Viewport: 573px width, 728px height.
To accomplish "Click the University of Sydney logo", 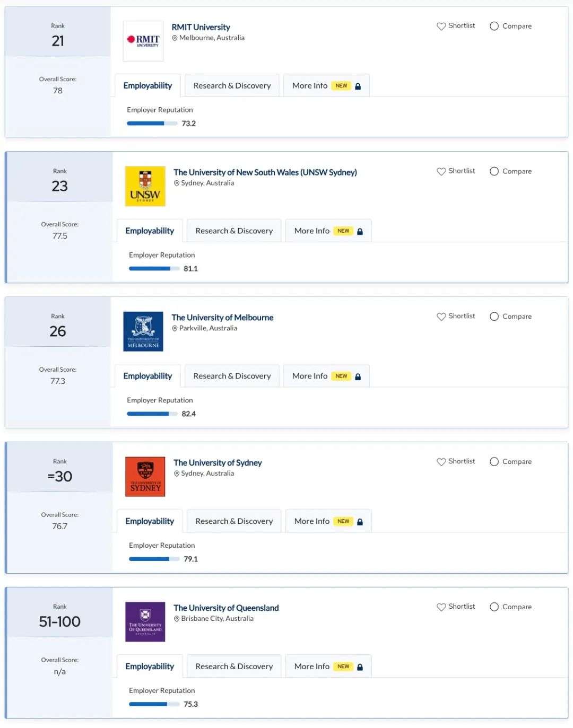I will click(x=145, y=477).
